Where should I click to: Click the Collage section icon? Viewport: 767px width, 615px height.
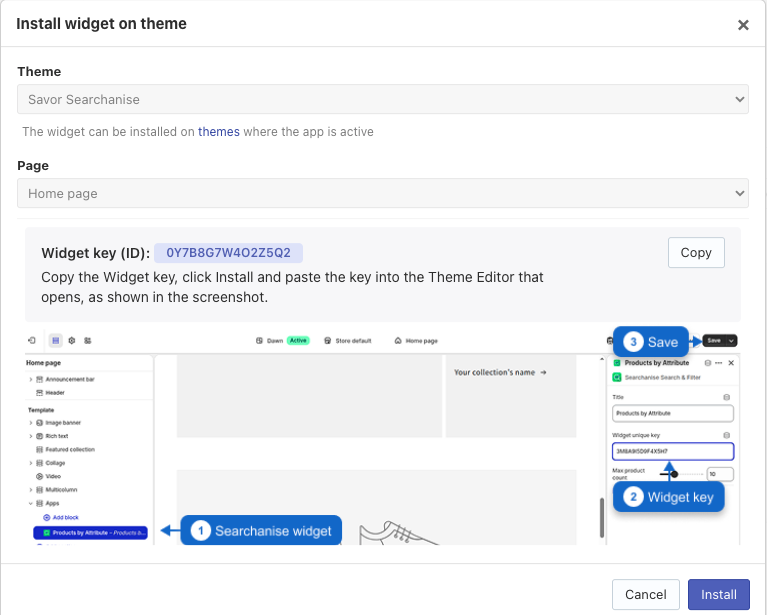tap(40, 463)
